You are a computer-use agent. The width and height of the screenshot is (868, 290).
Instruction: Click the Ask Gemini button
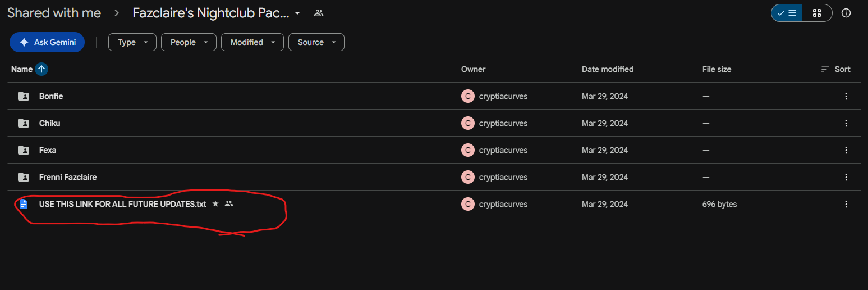47,42
